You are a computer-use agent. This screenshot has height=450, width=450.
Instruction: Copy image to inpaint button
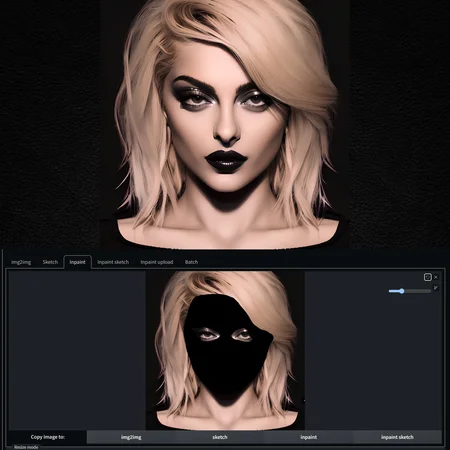click(x=308, y=437)
